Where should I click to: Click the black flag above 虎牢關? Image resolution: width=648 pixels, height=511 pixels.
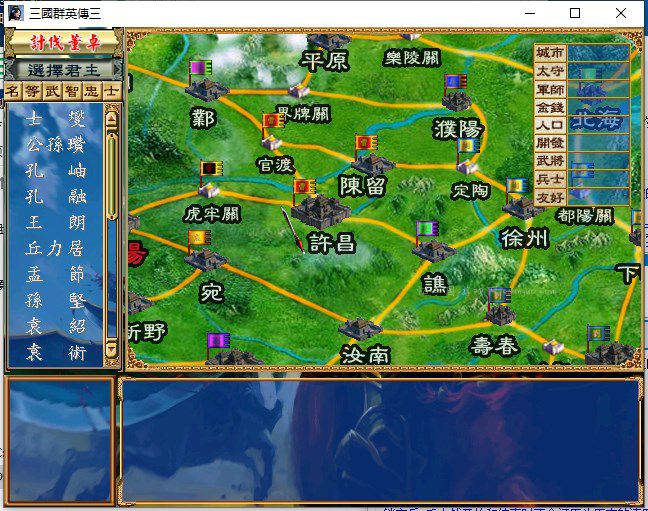(x=211, y=169)
